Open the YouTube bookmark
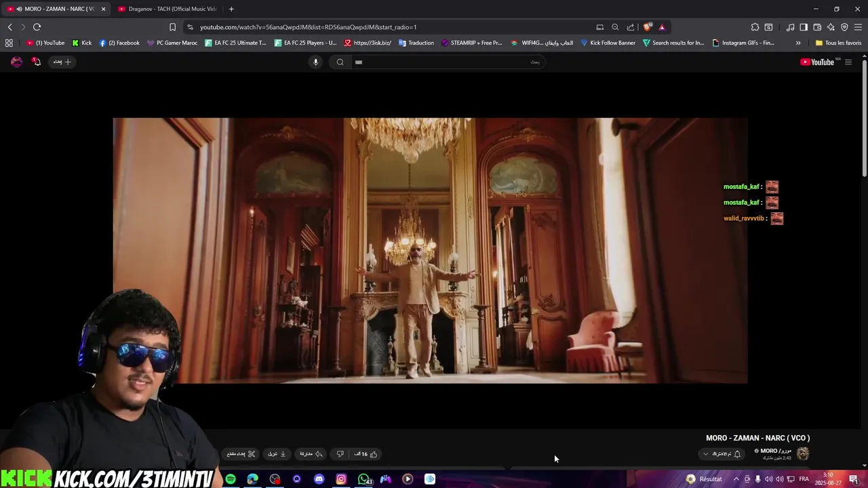Screen dimensions: 868x488 (45, 43)
